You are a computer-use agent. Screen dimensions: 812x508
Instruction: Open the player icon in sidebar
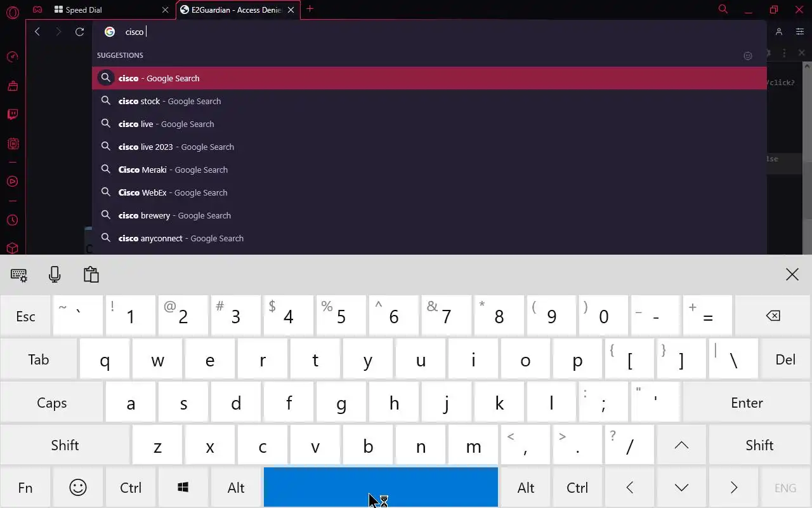click(x=13, y=182)
